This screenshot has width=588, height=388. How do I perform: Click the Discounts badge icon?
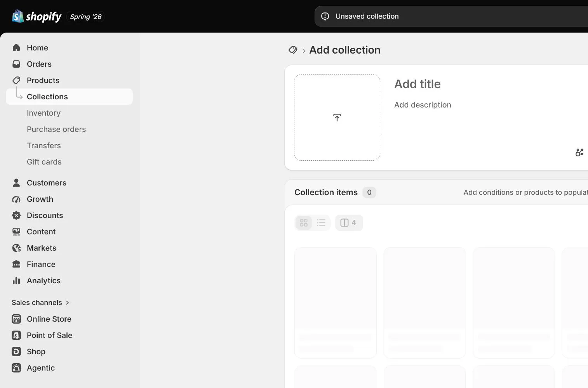point(16,215)
